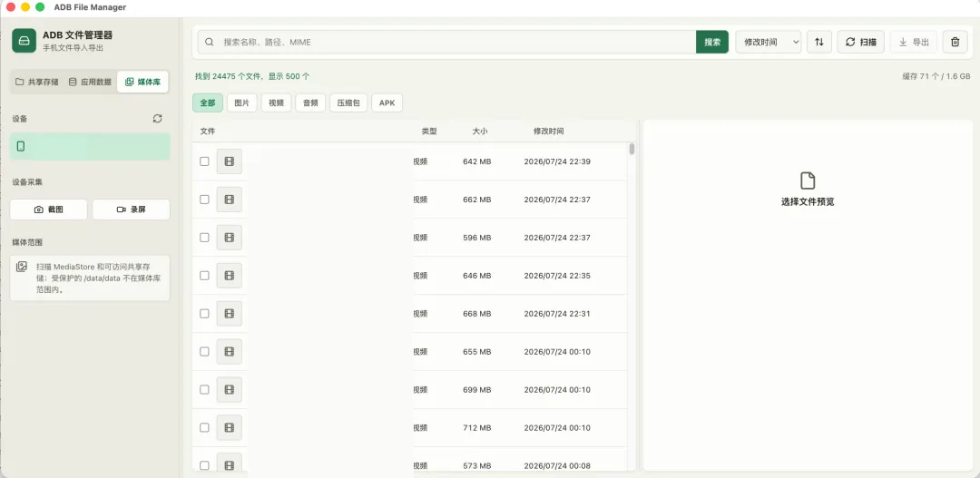This screenshot has height=478, width=980.
Task: Check the 596 MB video file
Action: [204, 238]
